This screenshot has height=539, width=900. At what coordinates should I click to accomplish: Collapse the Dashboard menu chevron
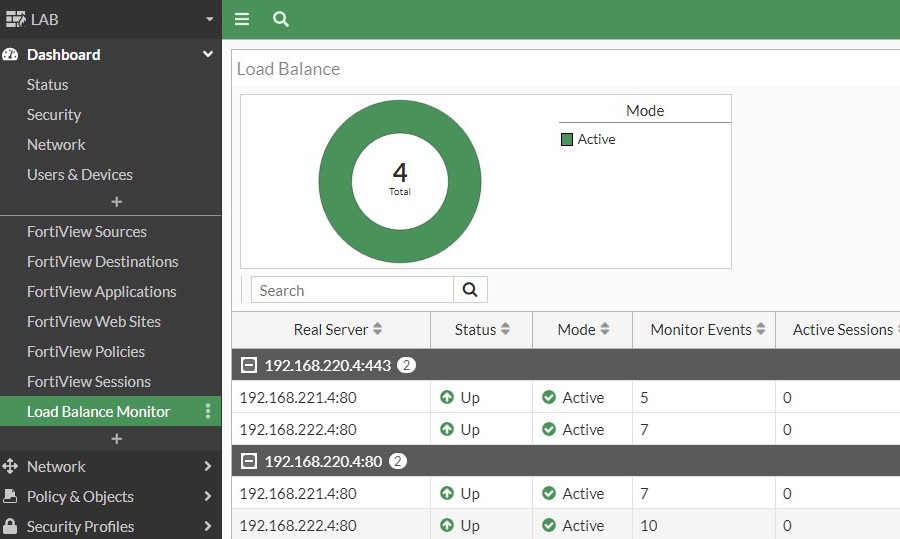208,54
